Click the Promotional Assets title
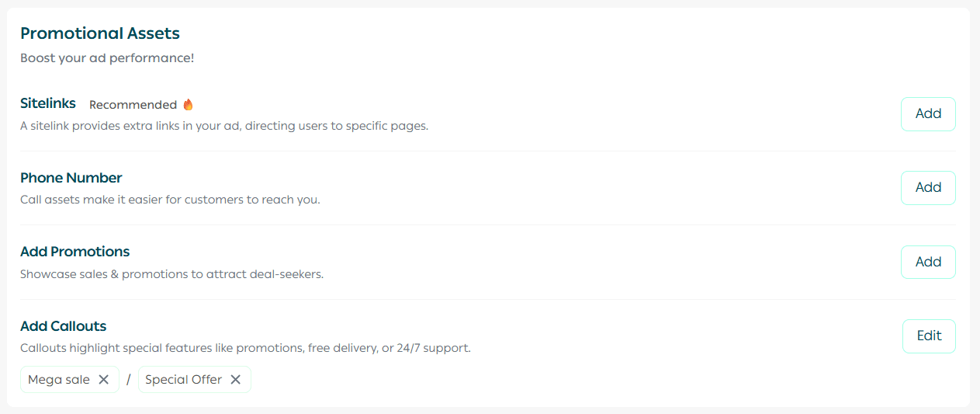This screenshot has width=980, height=414. pyautogui.click(x=100, y=33)
